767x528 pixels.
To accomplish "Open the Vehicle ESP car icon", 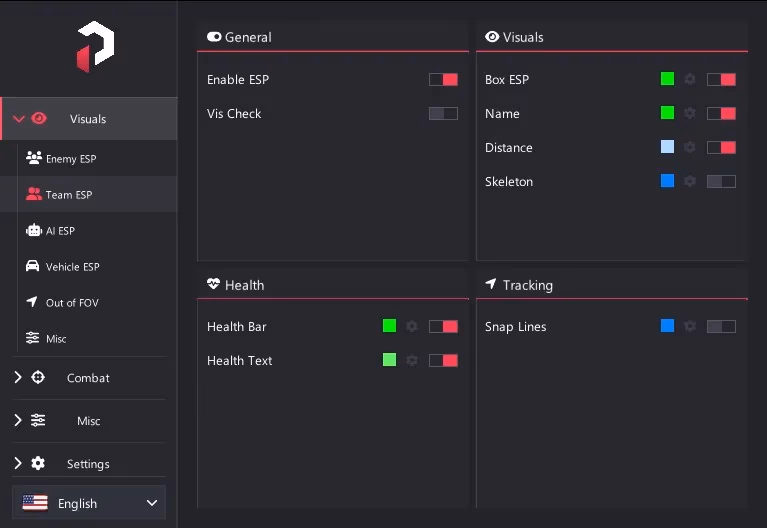I will click(x=32, y=266).
